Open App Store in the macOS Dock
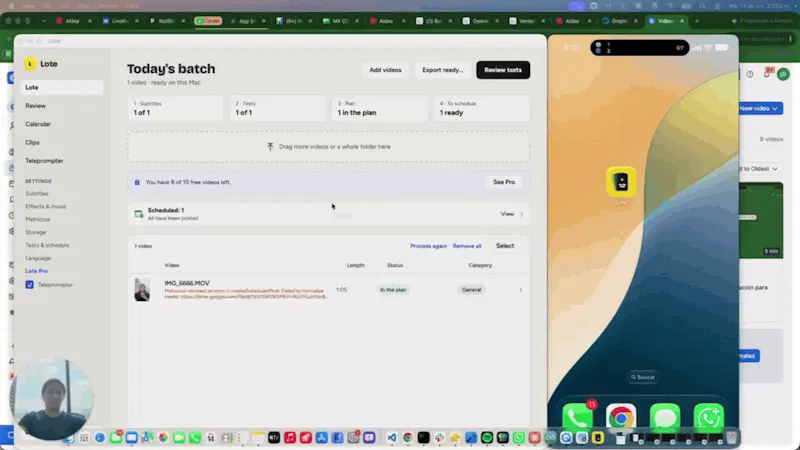Image resolution: width=800 pixels, height=450 pixels. [321, 438]
